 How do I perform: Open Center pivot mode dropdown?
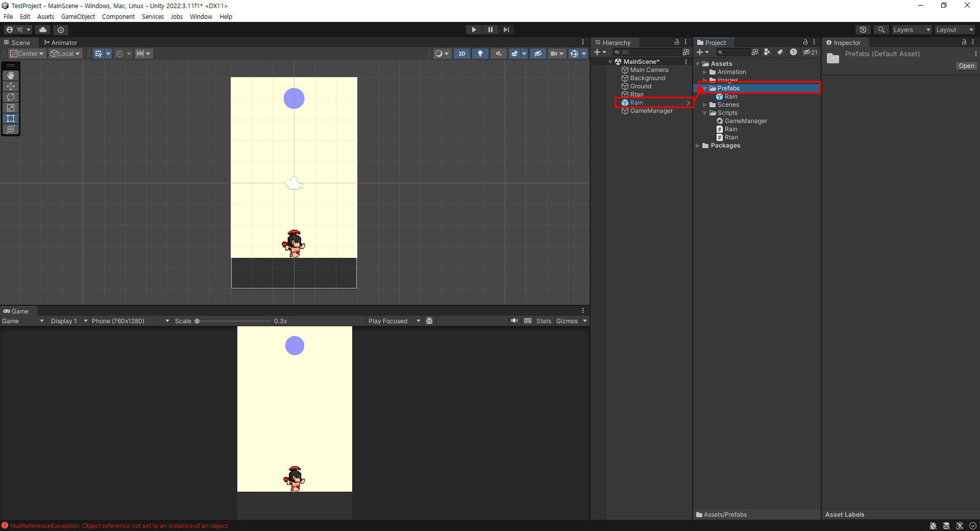27,54
